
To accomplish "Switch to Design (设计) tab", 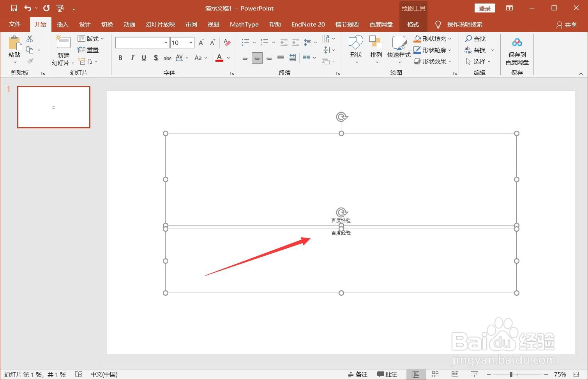I will [85, 24].
